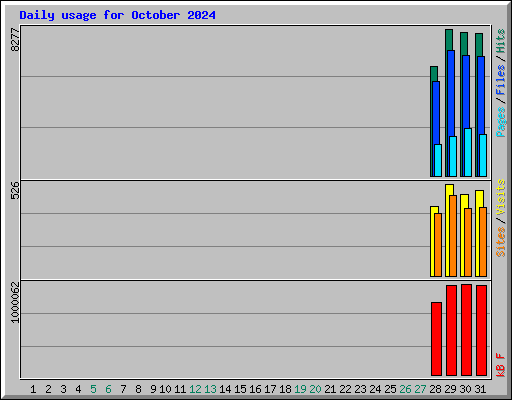Viewport: 512px width, 400px height.
Task: Select the red KB bar for day 29
Action: [451, 330]
